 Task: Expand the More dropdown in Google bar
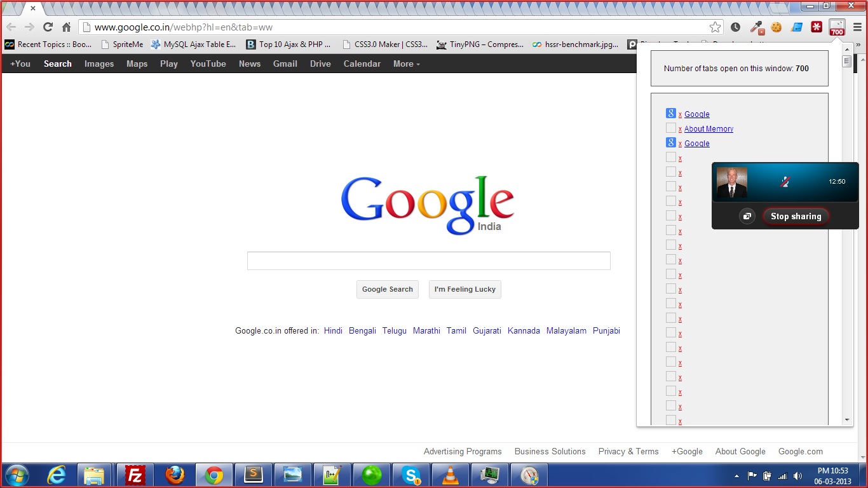(406, 64)
